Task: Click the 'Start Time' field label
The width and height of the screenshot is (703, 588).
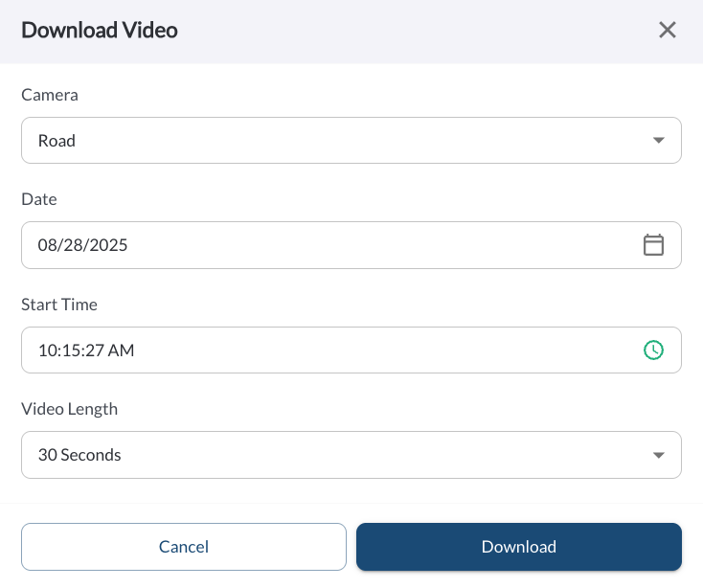Action: click(59, 305)
